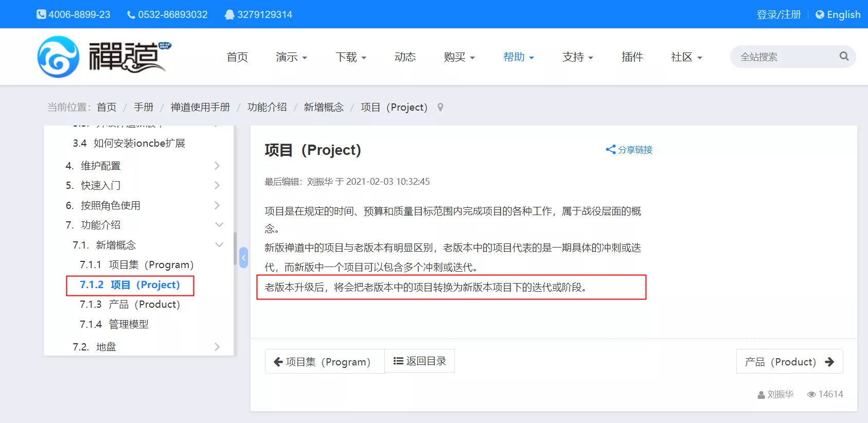Viewport: 868px width, 423px height.
Task: Open the 演示 dropdown menu
Action: (291, 57)
